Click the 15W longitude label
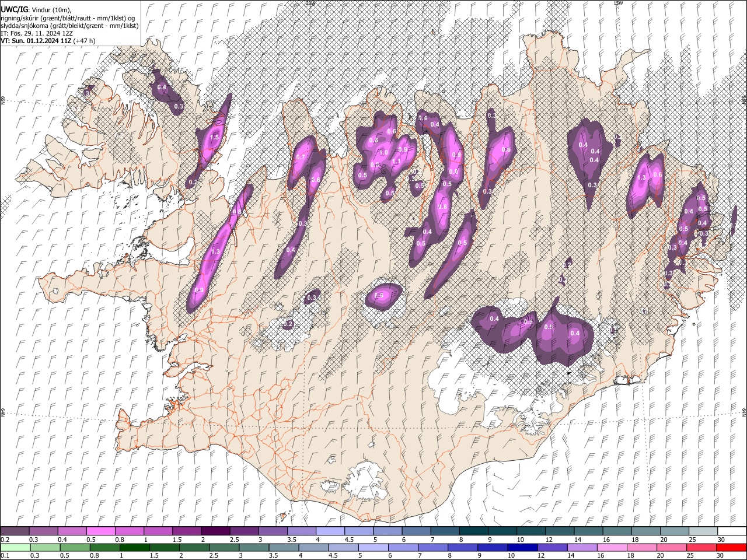This screenshot has width=747, height=560. point(618,3)
